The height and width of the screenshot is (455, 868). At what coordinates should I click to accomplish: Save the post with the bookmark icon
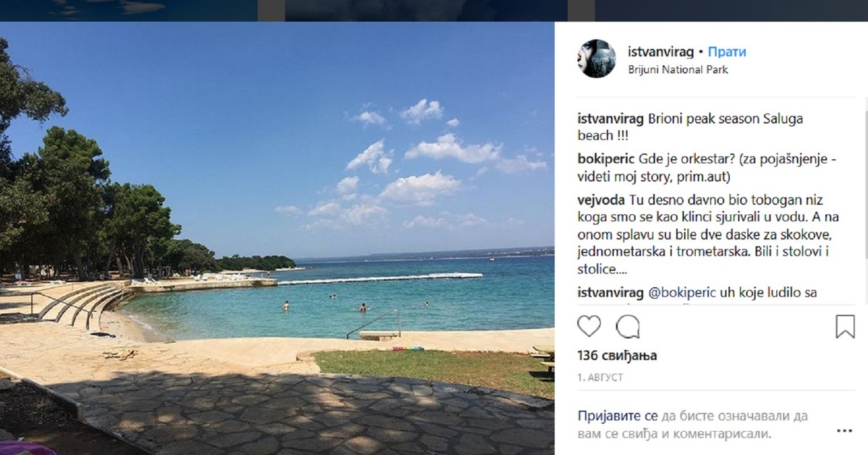(845, 327)
